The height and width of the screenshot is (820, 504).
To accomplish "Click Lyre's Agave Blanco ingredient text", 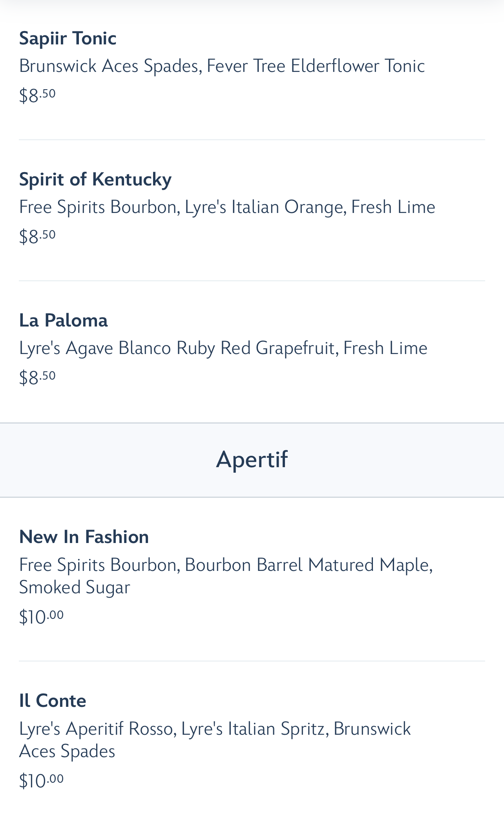I will pos(95,348).
